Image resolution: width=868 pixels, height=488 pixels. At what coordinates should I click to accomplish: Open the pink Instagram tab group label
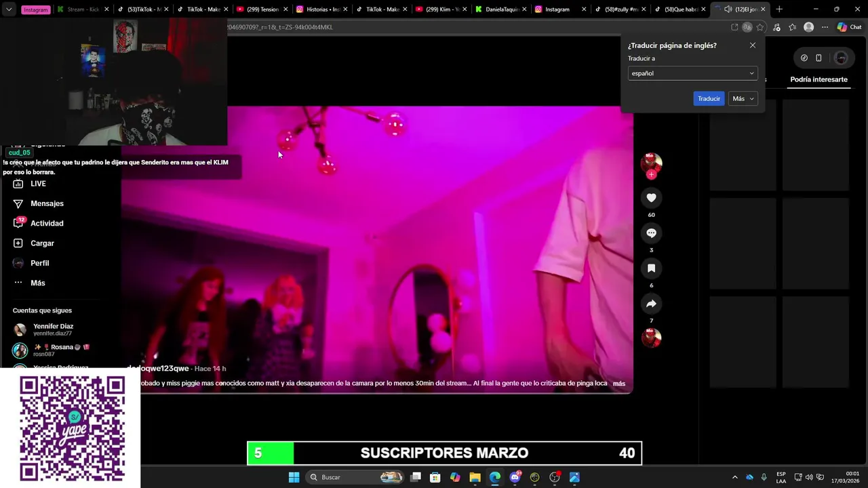[x=36, y=9]
